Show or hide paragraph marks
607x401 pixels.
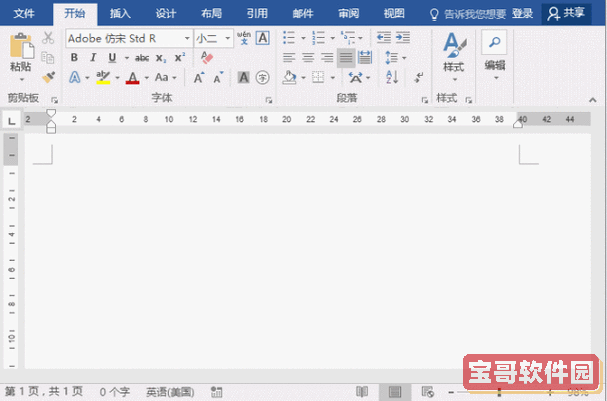click(x=418, y=77)
